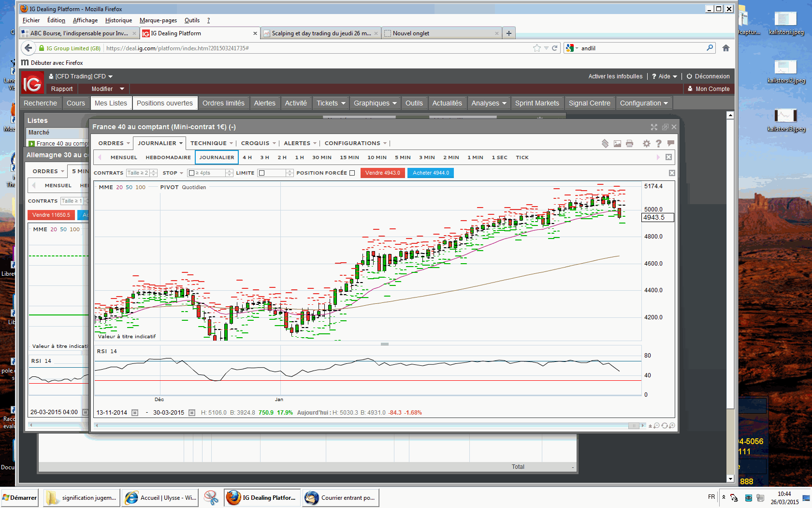812x508 pixels.
Task: Toggle the Stop checkbox
Action: [x=191, y=173]
